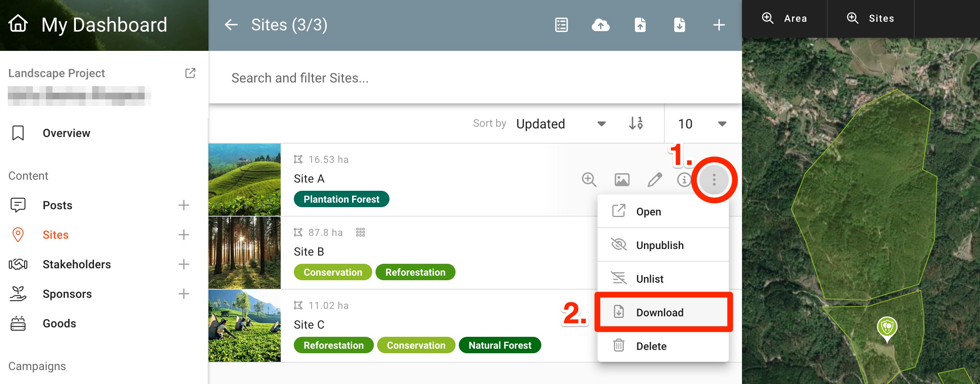Open the Sponsors section
The image size is (980, 384).
click(67, 294)
